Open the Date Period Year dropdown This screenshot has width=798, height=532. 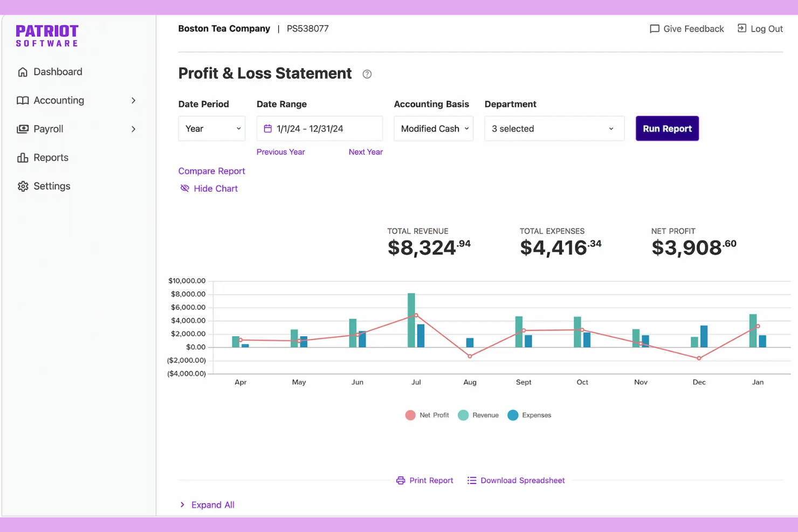click(211, 129)
